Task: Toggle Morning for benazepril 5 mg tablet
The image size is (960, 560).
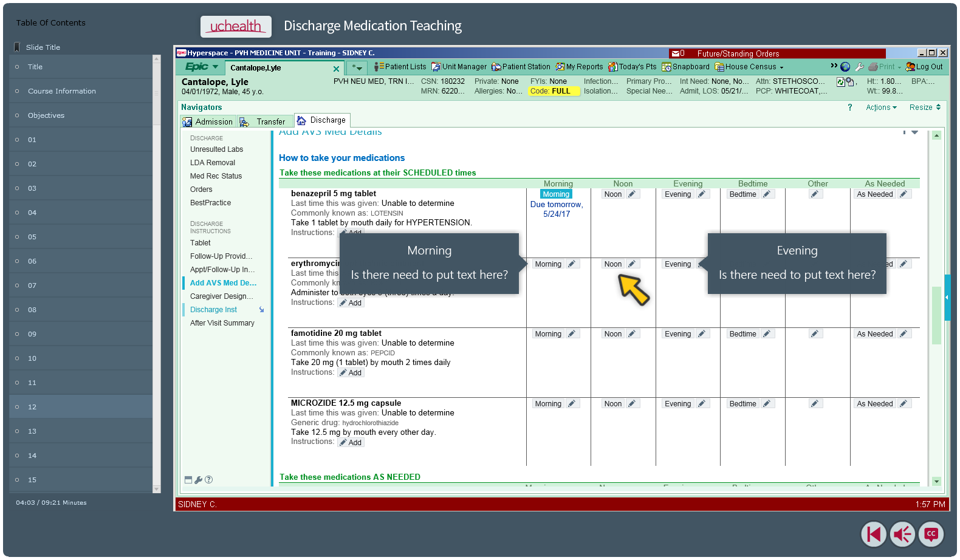Action: [x=556, y=194]
